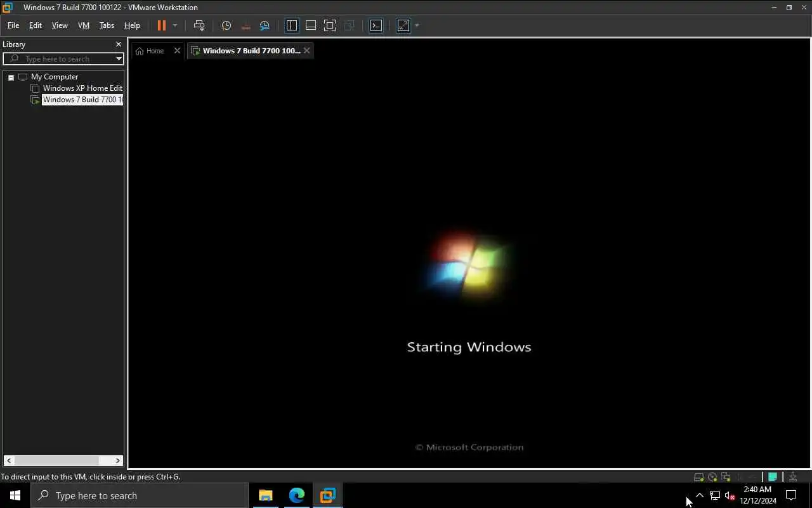Collapse the My Computer tree node
Viewport: 812px width, 508px height.
(11, 77)
